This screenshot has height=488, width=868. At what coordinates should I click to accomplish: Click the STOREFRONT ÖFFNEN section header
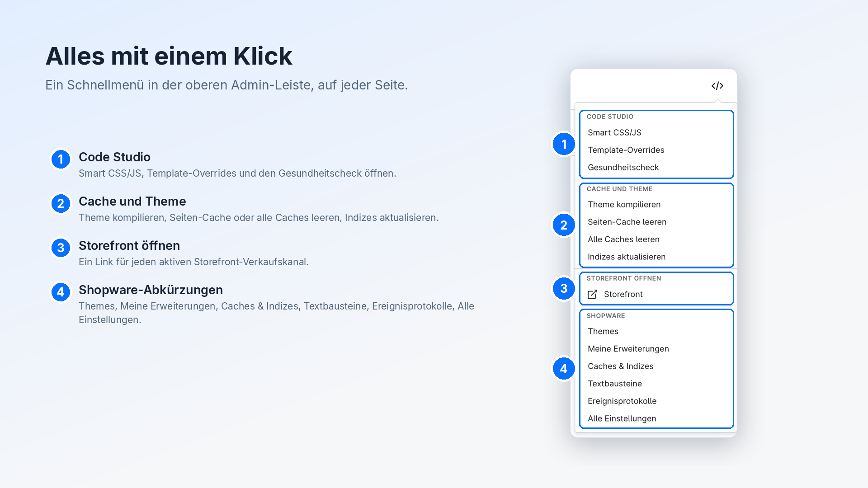pyautogui.click(x=624, y=278)
